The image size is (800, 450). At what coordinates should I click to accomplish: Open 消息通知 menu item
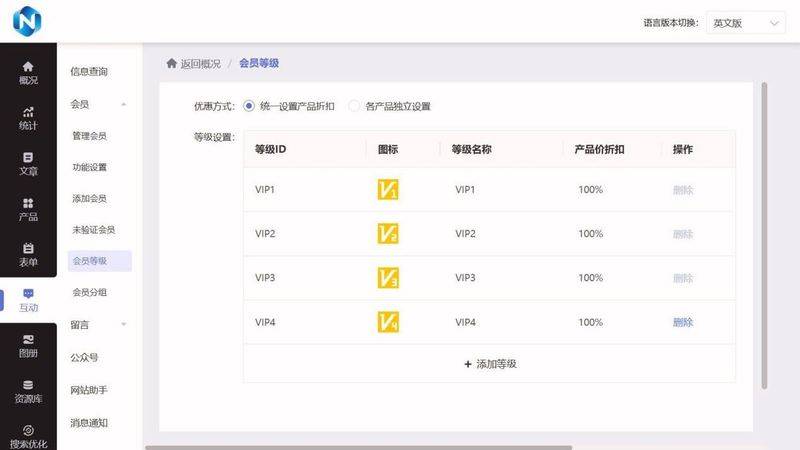coord(89,423)
